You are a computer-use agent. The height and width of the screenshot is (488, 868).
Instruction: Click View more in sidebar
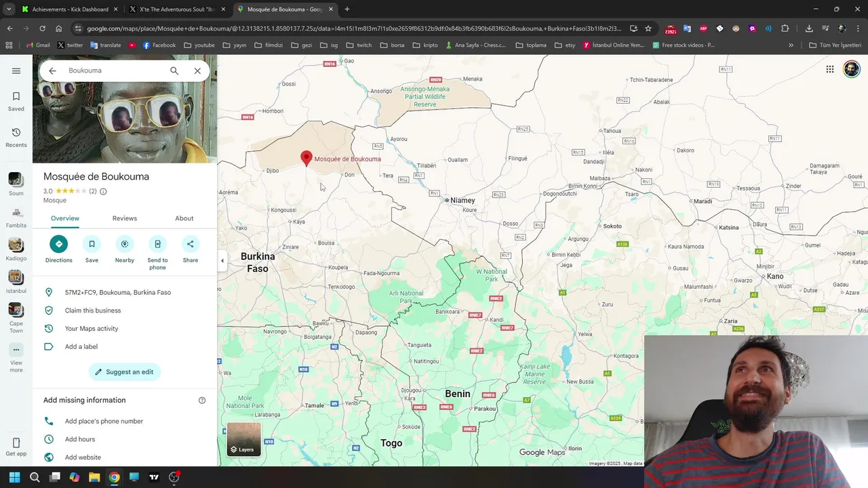(x=16, y=358)
